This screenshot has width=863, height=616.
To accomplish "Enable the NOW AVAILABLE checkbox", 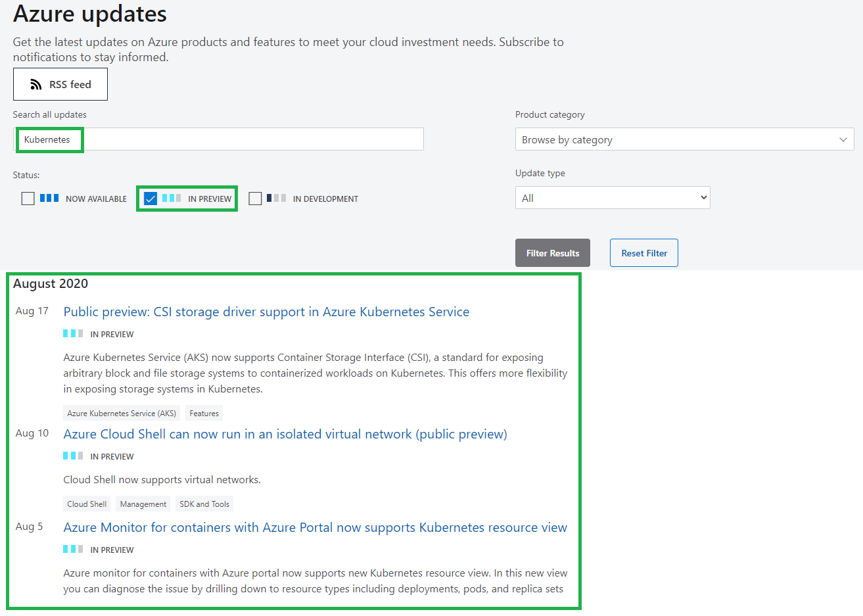I will pyautogui.click(x=28, y=198).
